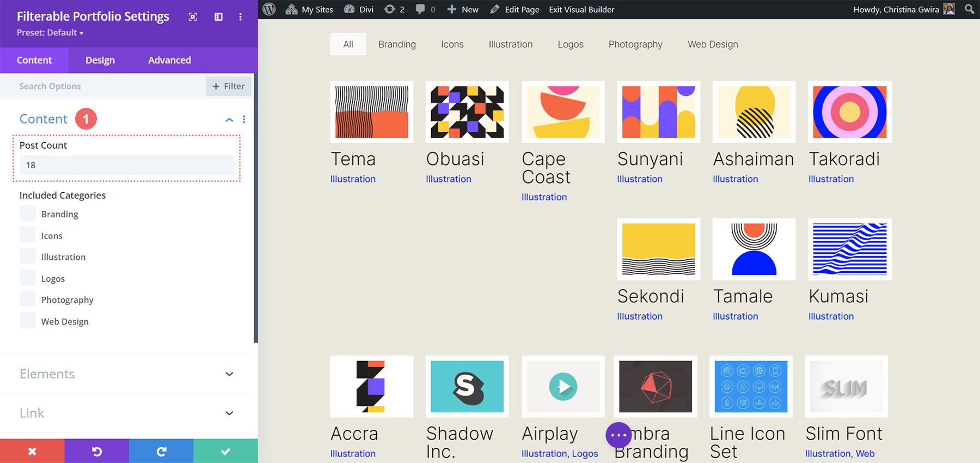This screenshot has width=980, height=463.
Task: Tick the Web Design category checkbox
Action: pos(28,321)
